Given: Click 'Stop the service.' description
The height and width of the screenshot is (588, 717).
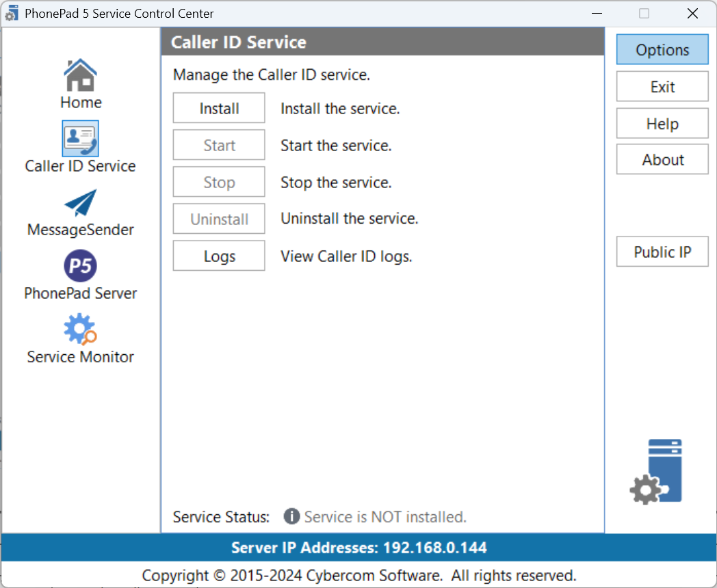Looking at the screenshot, I should tap(336, 183).
